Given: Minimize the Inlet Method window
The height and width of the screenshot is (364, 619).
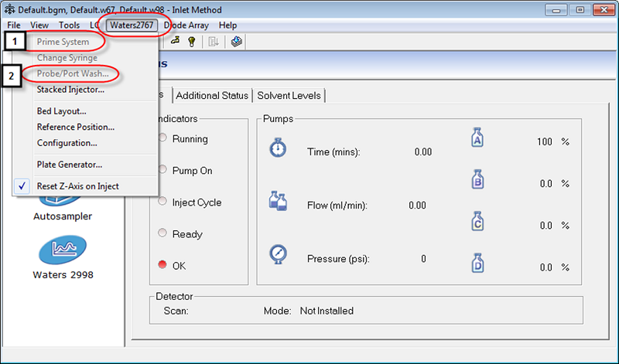Looking at the screenshot, I should coord(556,10).
